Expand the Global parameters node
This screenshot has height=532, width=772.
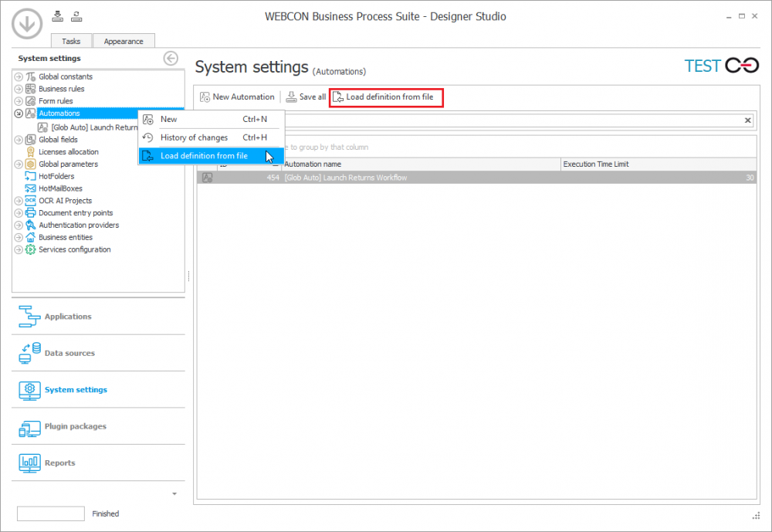[19, 164]
